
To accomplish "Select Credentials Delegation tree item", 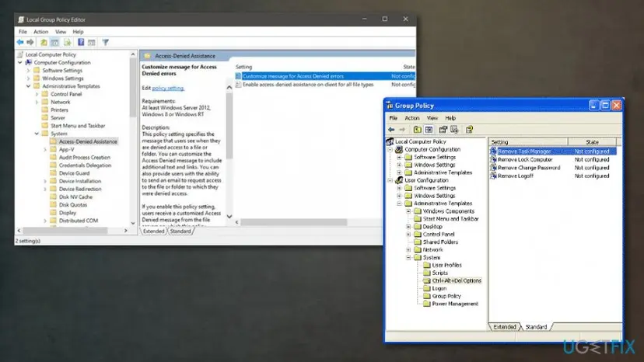I will click(85, 165).
